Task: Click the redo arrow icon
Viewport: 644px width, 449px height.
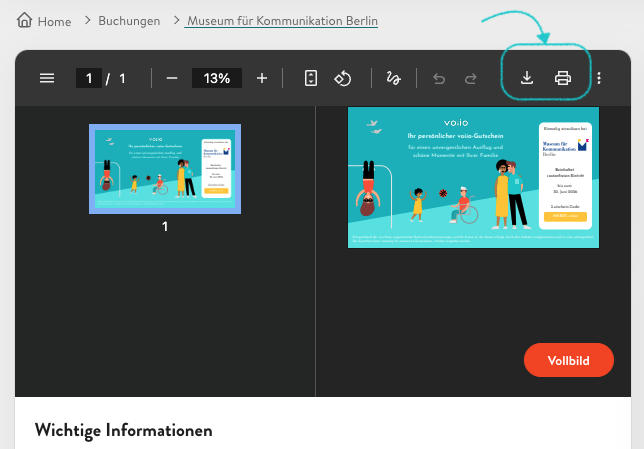Action: (471, 78)
